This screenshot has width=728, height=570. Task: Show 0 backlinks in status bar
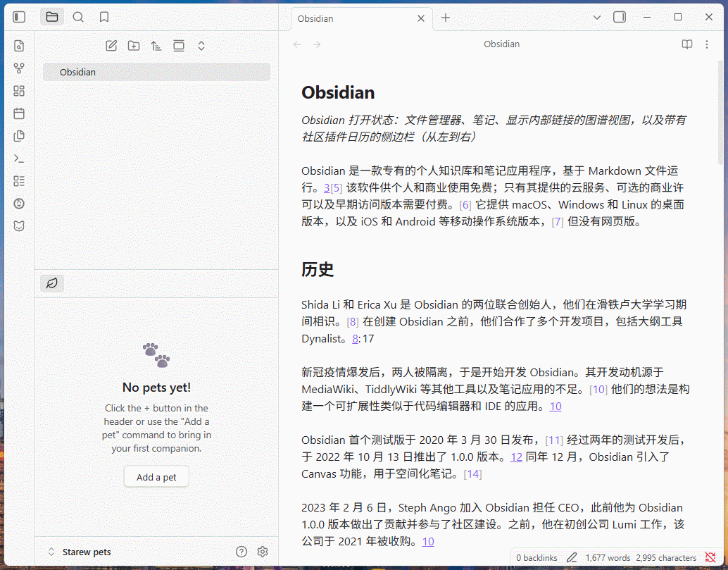pos(536,558)
